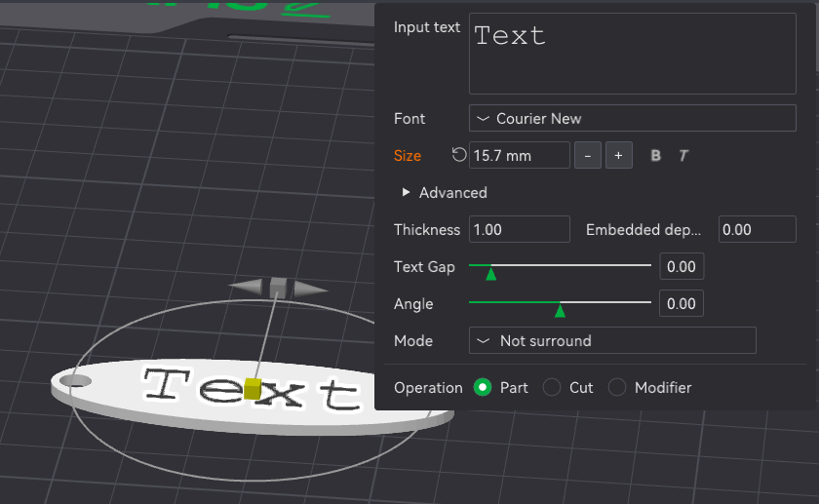
Task: Click the gray rotation handle above the text
Action: click(x=279, y=289)
